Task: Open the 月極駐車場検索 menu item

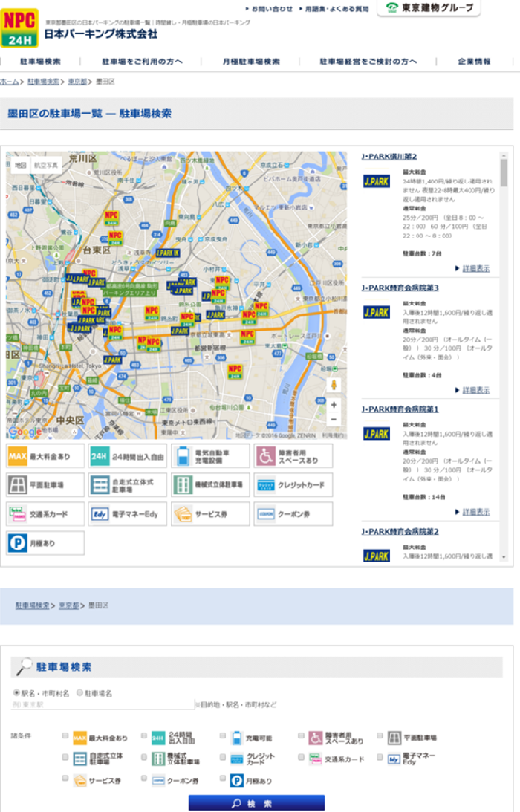Action: point(251,62)
